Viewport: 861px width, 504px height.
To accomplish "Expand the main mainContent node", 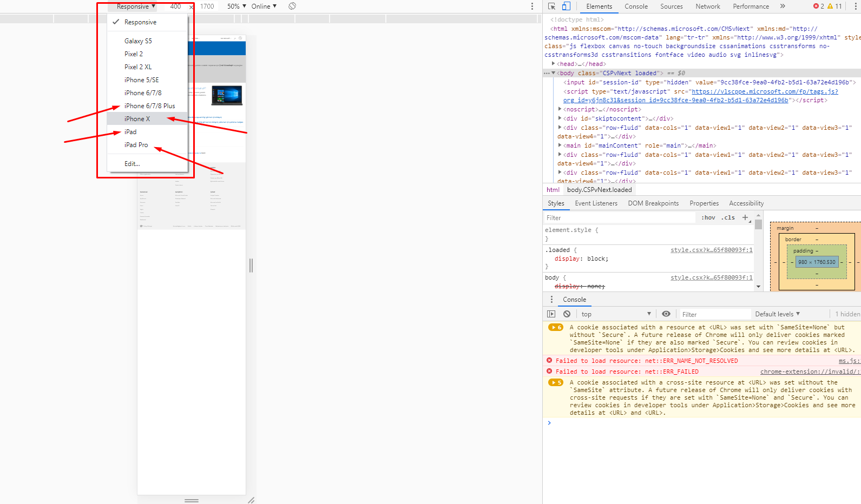I will coord(560,145).
